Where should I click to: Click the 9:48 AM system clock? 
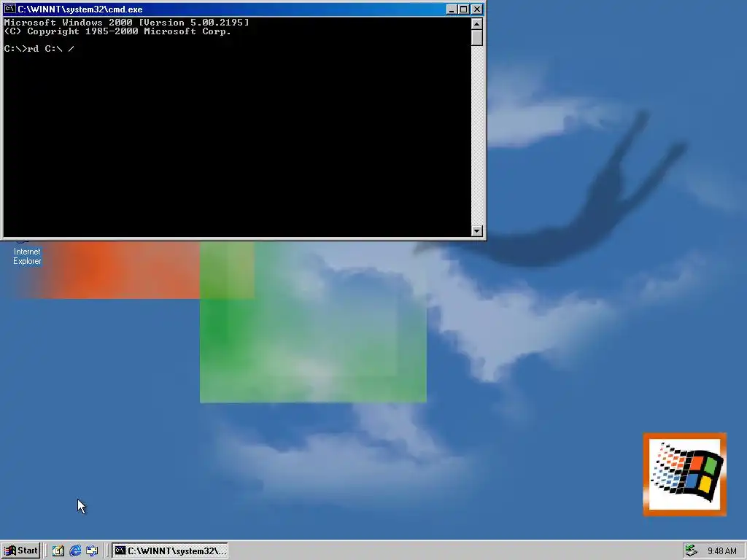[721, 551]
